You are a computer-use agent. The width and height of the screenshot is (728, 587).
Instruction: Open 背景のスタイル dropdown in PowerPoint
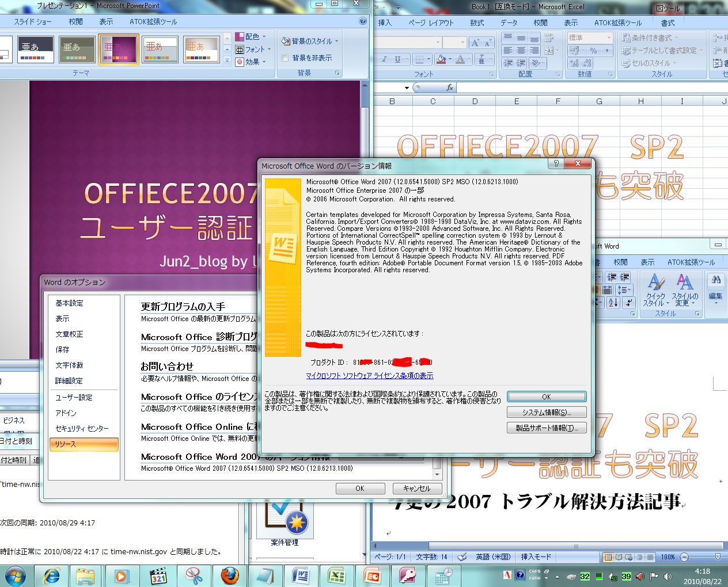click(x=310, y=41)
